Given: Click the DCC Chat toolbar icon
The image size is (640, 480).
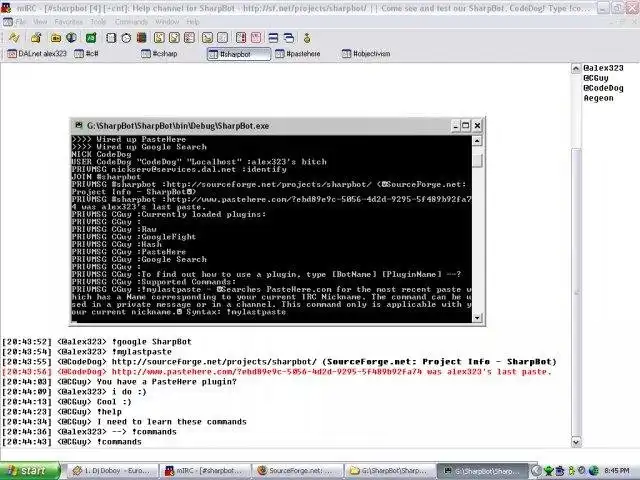Looking at the screenshot, I should coord(174,38).
